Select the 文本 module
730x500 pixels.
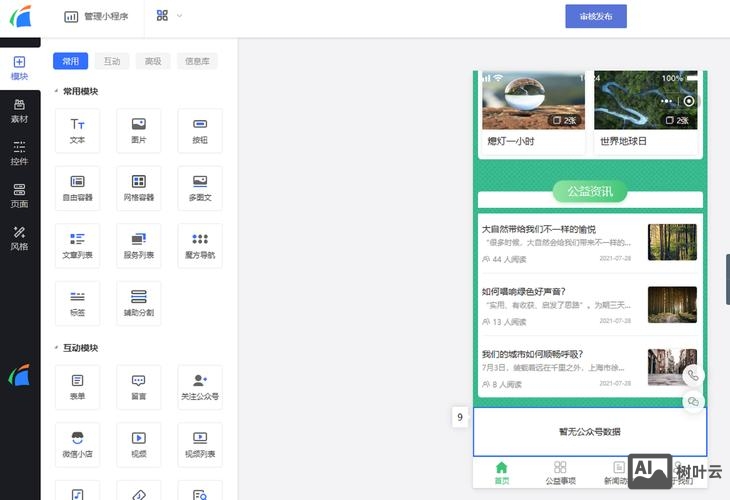77,131
